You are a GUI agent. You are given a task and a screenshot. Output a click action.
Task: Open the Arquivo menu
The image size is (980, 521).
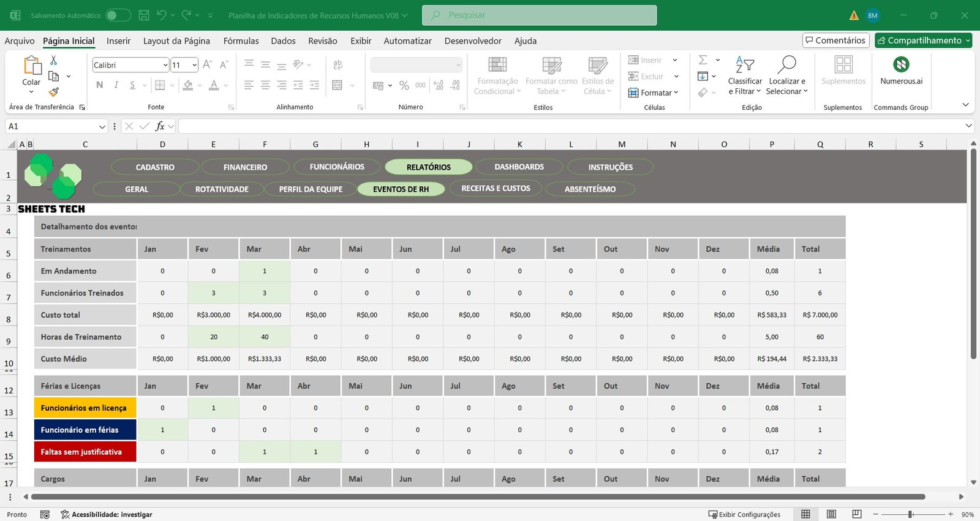click(x=20, y=40)
